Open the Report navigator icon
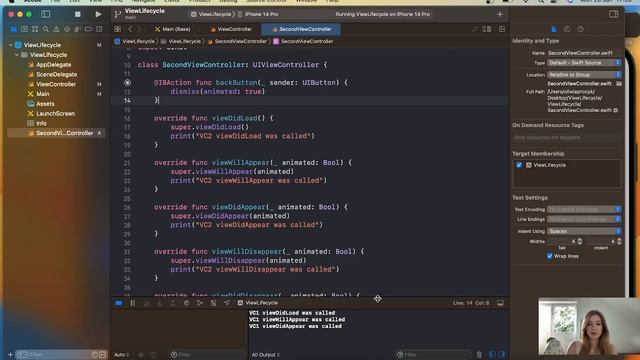Screen dimensions: 640x360 click(99, 29)
